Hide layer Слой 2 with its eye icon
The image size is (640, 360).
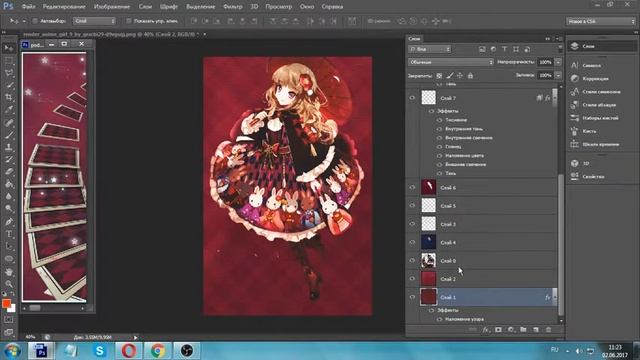[412, 279]
